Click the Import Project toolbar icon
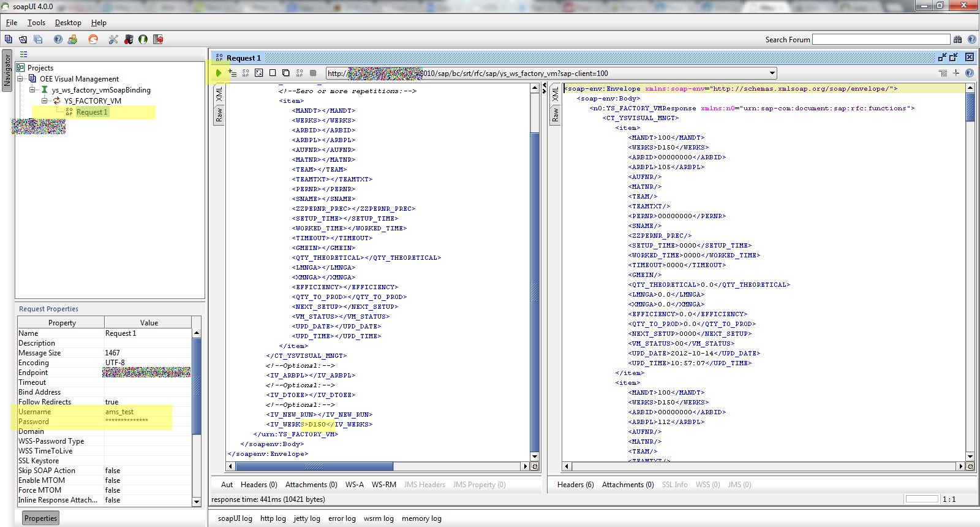Screen dimensions: 980x527 tap(23, 39)
